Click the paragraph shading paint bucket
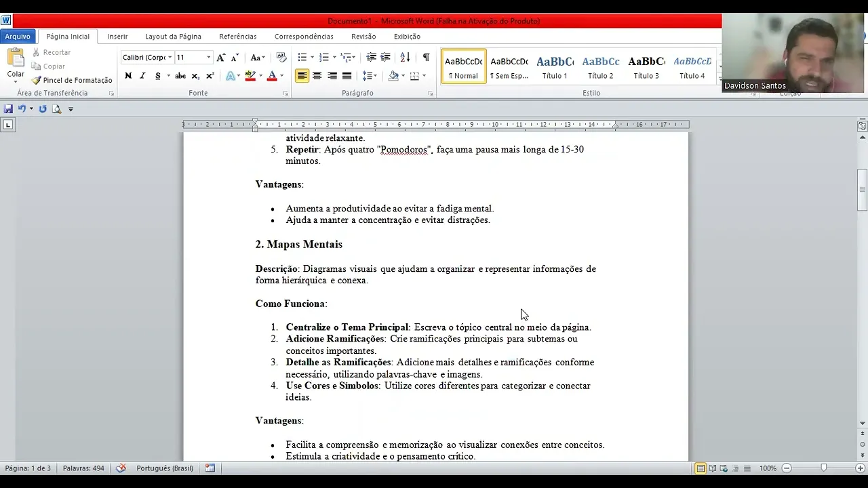Viewport: 868px width, 488px height. 393,76
